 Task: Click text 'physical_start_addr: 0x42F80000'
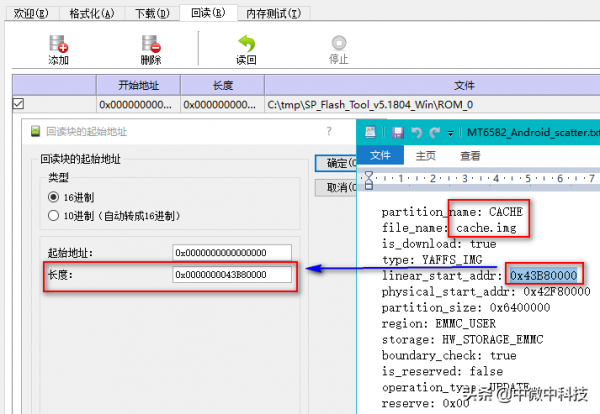(486, 292)
